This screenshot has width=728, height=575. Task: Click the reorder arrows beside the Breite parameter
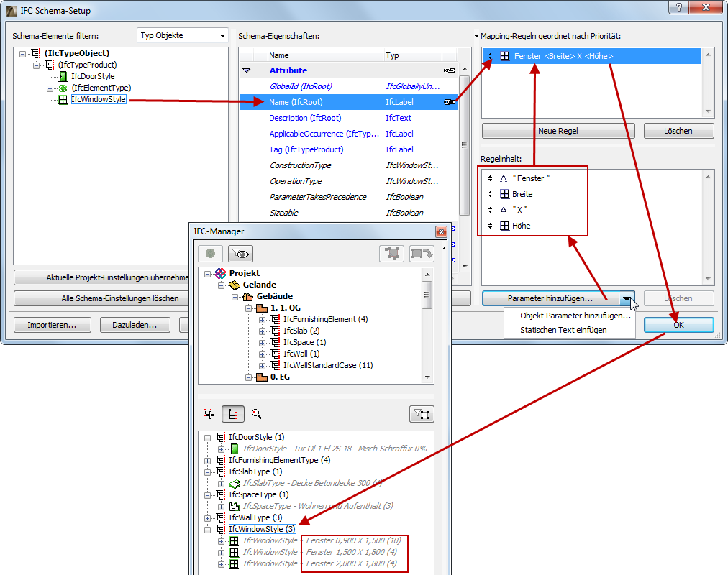pyautogui.click(x=491, y=194)
